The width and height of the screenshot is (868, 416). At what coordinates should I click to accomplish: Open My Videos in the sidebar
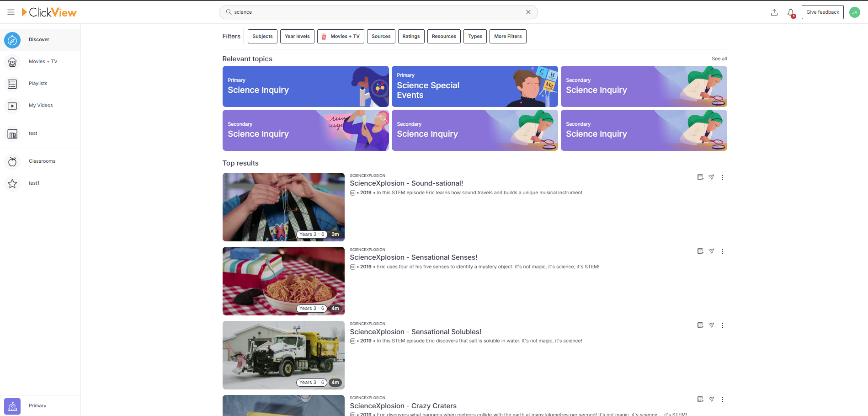(40, 106)
